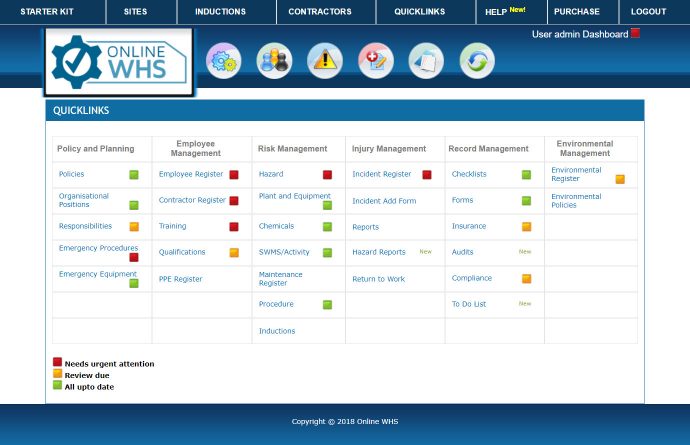Image resolution: width=690 pixels, height=445 pixels.
Task: Open the Insurance link
Action: [469, 226]
